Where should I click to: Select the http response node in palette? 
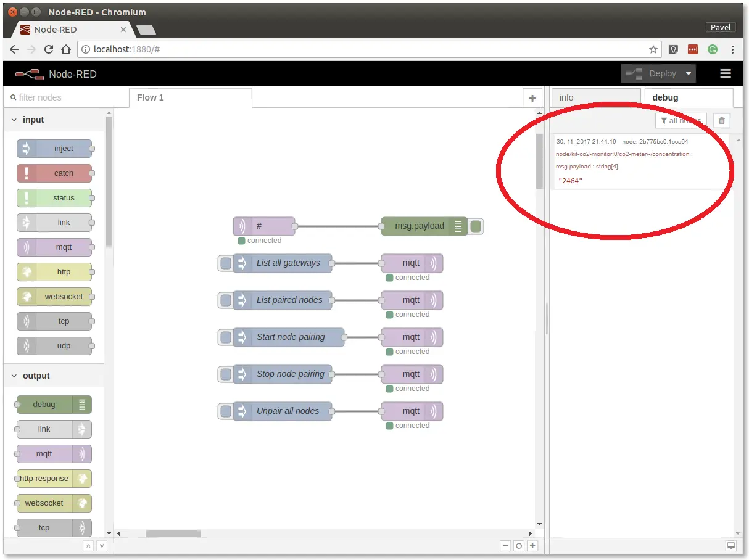click(x=54, y=479)
